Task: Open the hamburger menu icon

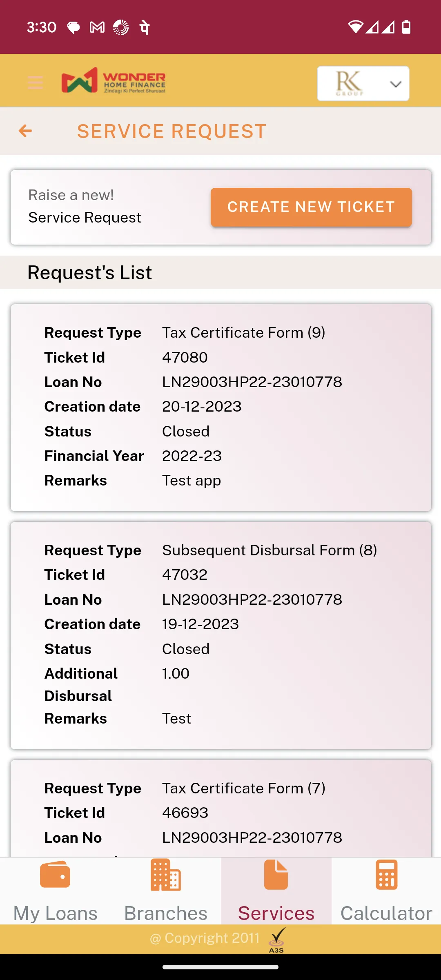Action: point(35,82)
